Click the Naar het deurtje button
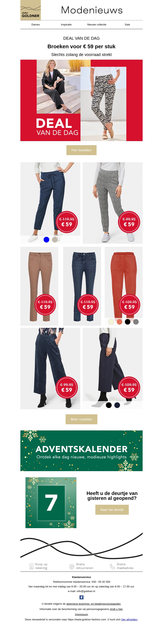Image resolution: width=163 pixels, height=644 pixels. [x=112, y=510]
